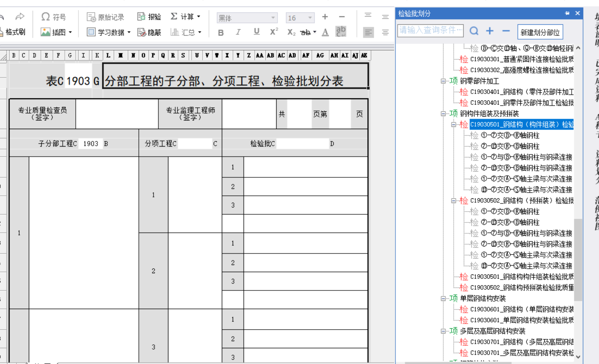Pin the 检验批划分 panel
Viewport: 599px width, 364px height.
pos(567,13)
